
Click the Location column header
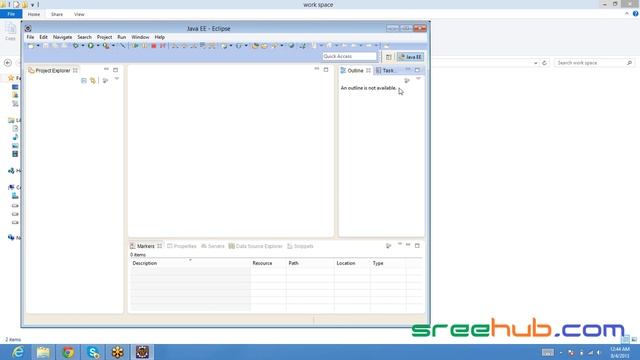coord(352,263)
